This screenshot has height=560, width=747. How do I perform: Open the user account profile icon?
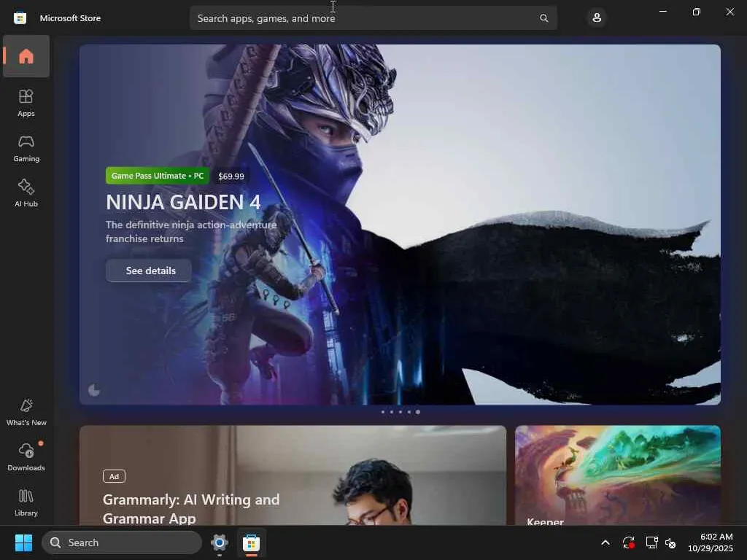pyautogui.click(x=597, y=18)
